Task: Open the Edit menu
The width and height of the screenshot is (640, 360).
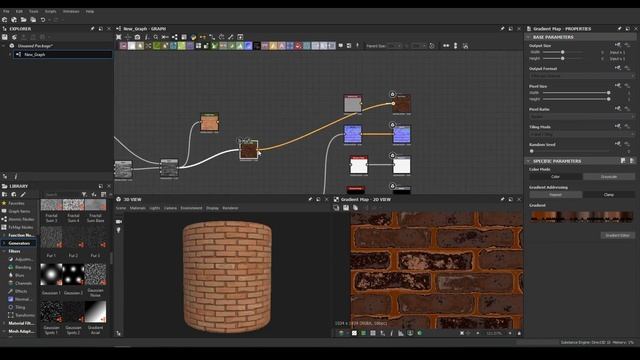Action: pyautogui.click(x=19, y=11)
